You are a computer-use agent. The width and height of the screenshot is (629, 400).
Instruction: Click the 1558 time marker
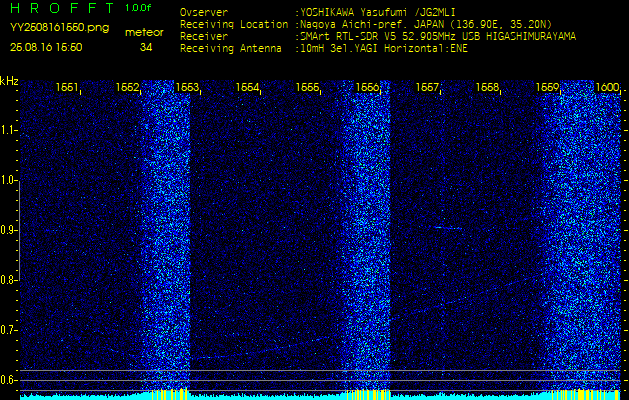[x=488, y=87]
